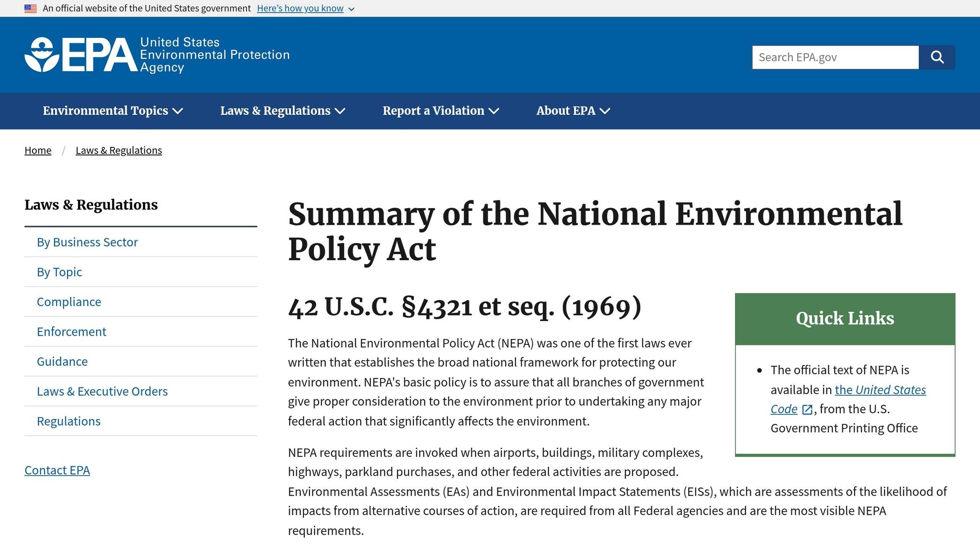Open the Laws & Regulations breadcrumb link
The height and width of the screenshot is (551, 980).
pos(119,150)
